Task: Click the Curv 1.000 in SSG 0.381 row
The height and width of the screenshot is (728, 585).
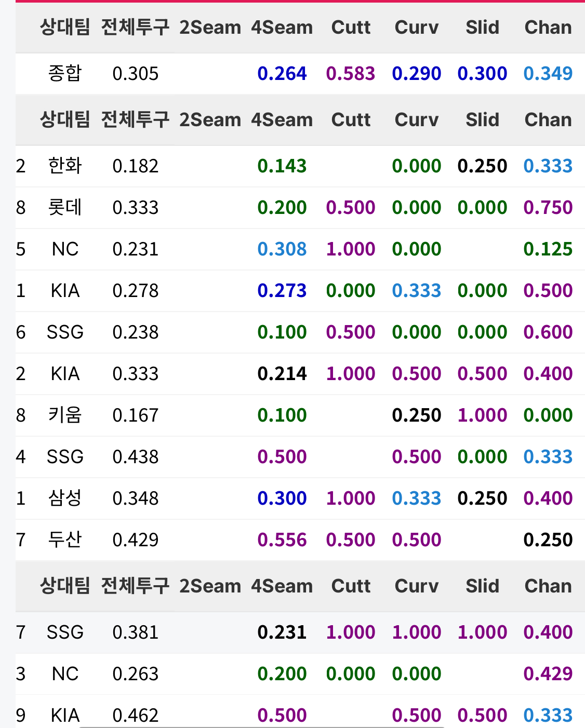Action: pyautogui.click(x=417, y=632)
